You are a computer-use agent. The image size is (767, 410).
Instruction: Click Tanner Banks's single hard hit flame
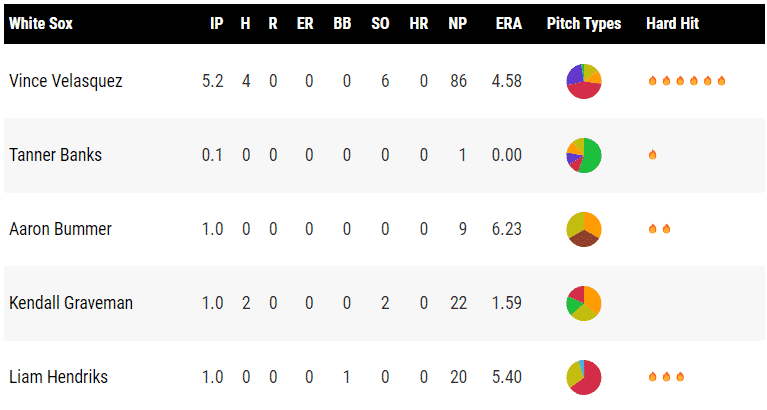pyautogui.click(x=653, y=155)
